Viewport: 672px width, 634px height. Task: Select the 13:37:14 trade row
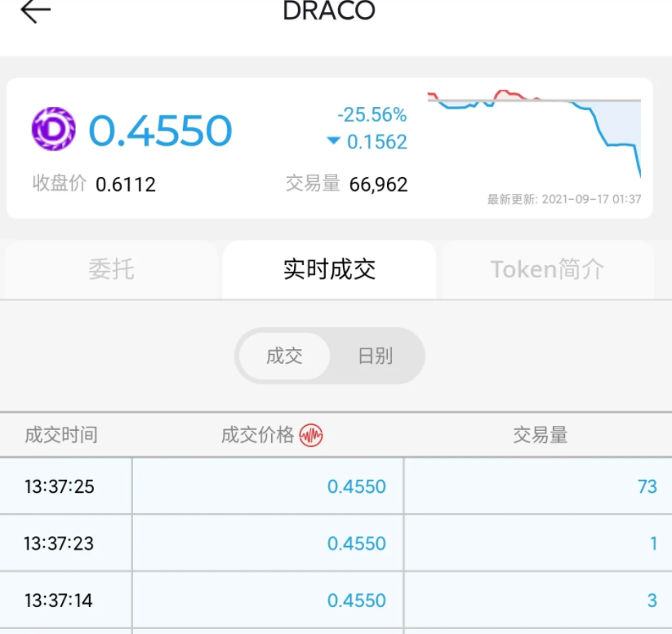coord(336,601)
